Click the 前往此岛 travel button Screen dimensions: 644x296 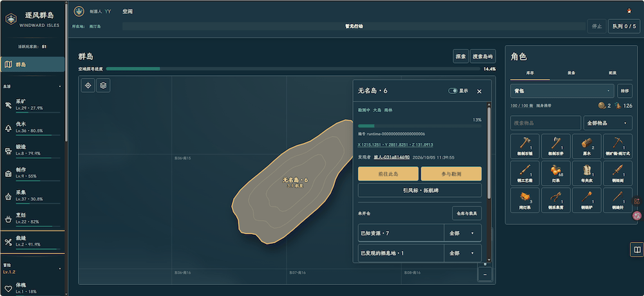(388, 174)
